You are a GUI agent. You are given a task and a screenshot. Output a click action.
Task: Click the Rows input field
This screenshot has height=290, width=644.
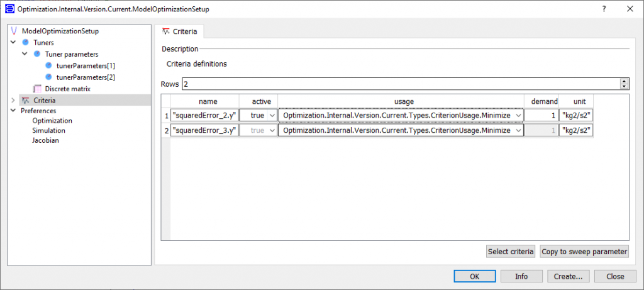click(x=401, y=84)
